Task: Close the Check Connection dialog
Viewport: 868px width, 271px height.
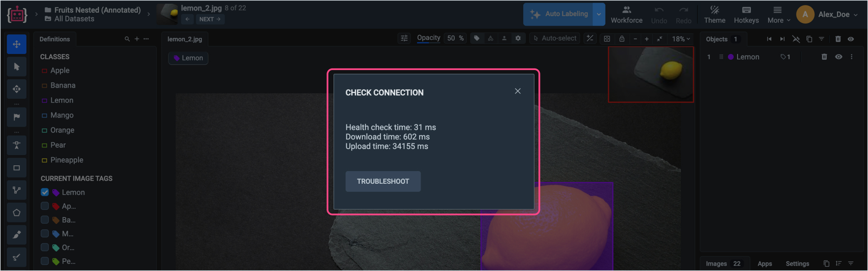Action: tap(518, 91)
